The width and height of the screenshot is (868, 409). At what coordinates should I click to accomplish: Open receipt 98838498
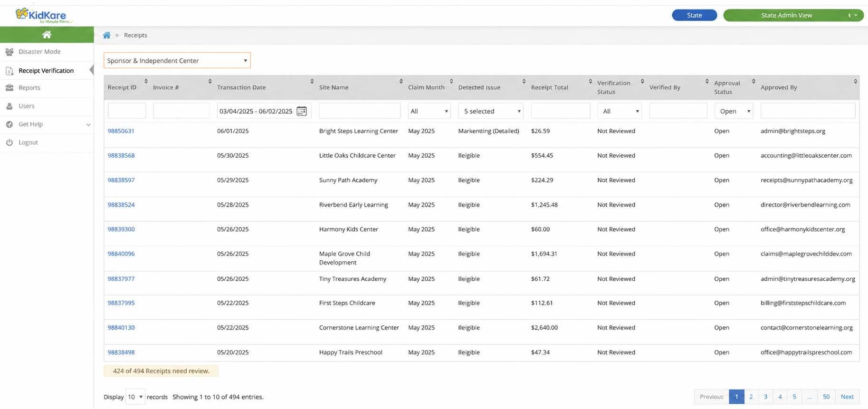click(x=121, y=352)
